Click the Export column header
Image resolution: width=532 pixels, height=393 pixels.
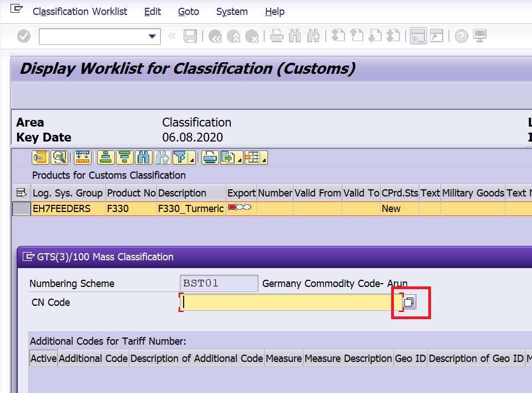(241, 193)
